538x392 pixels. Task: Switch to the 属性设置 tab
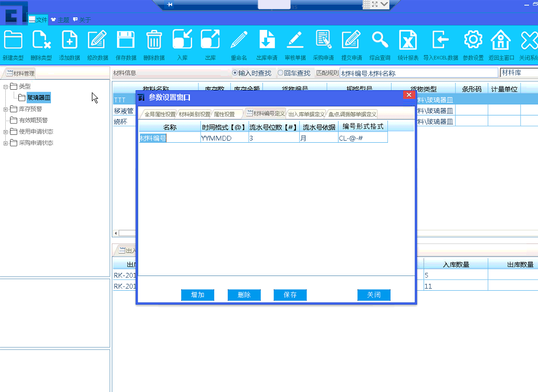[225, 114]
